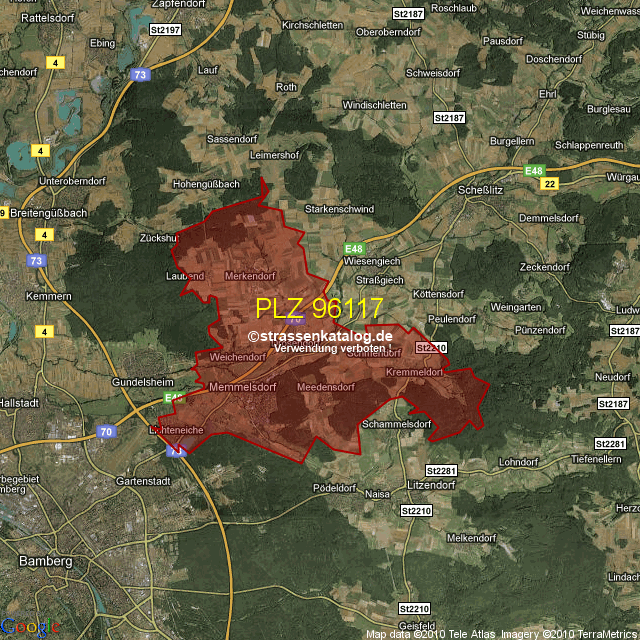Click the Breitengüßbach town label

click(50, 212)
